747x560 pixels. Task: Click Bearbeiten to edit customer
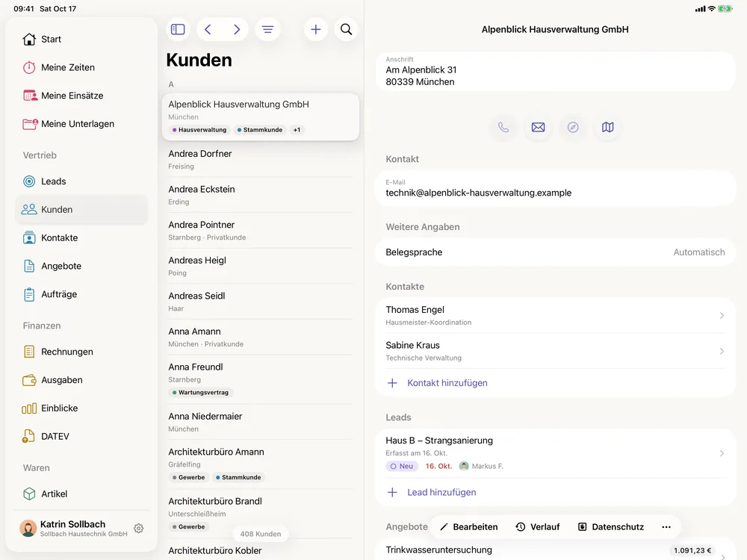pos(469,526)
